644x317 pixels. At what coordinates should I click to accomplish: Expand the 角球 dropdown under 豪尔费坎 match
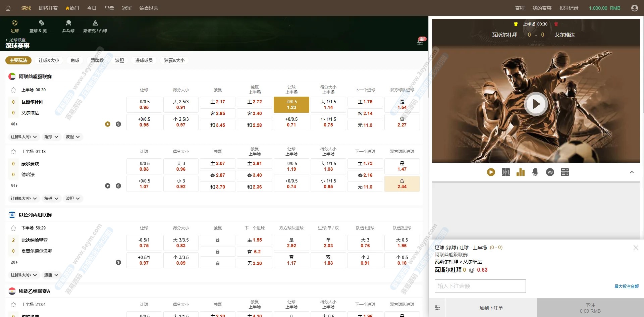point(51,199)
